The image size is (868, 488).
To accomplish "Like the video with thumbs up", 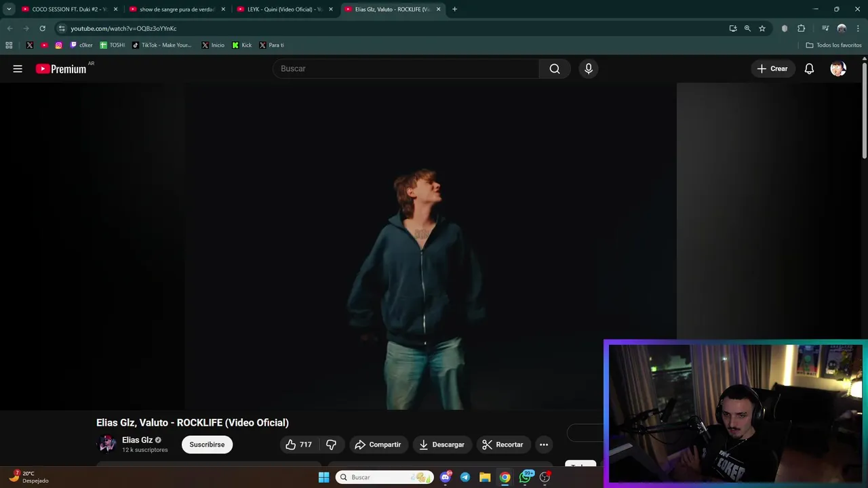I will (299, 445).
